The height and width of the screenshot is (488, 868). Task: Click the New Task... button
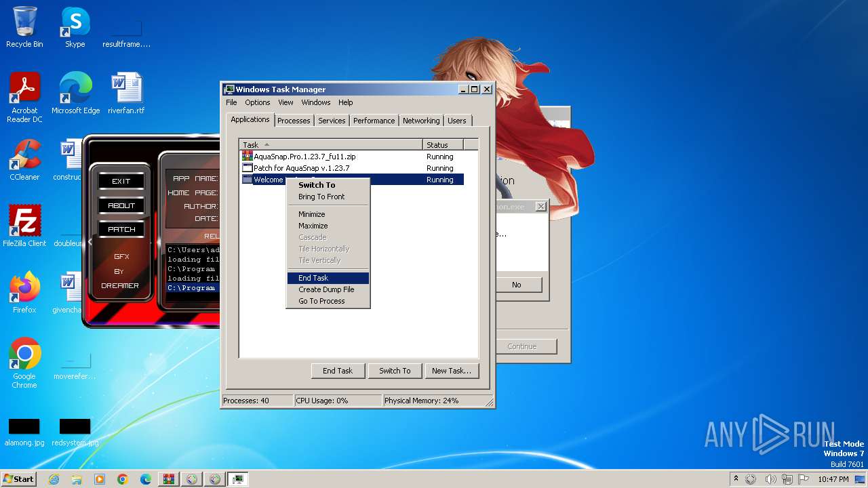click(x=452, y=371)
